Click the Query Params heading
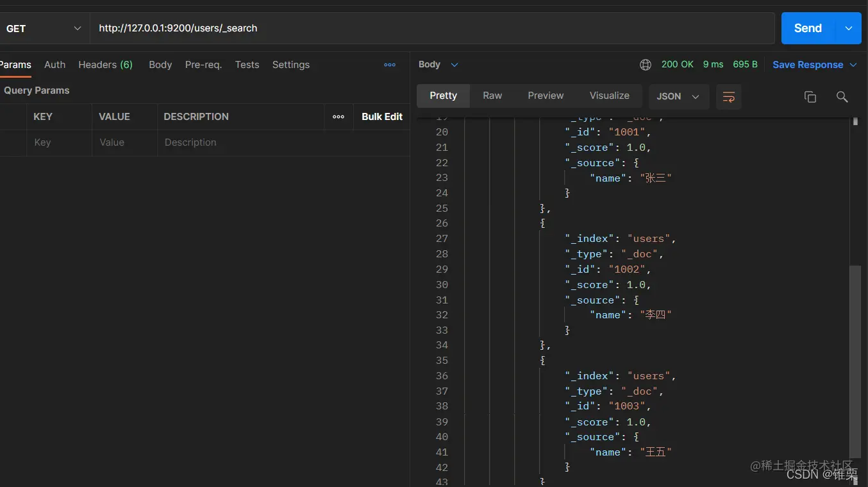 coord(37,90)
